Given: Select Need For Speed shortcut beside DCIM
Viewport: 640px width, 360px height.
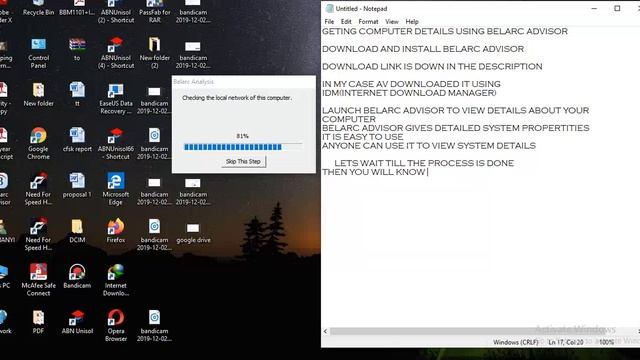Looking at the screenshot, I should (38, 234).
